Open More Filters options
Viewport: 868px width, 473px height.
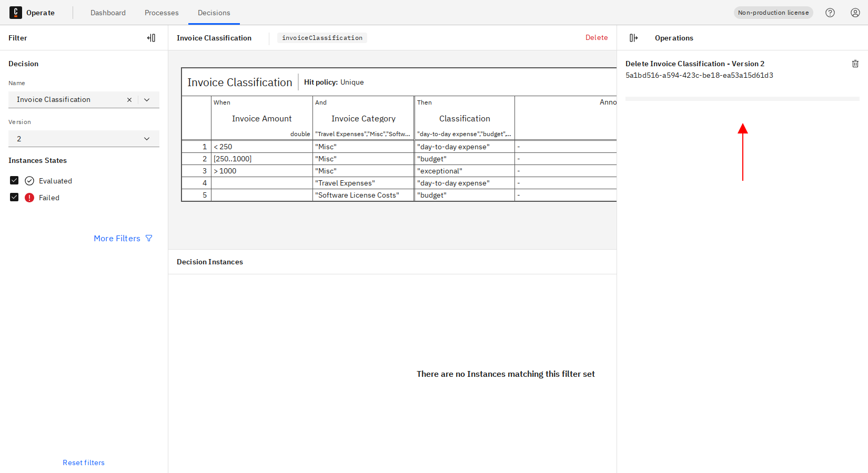(x=117, y=238)
